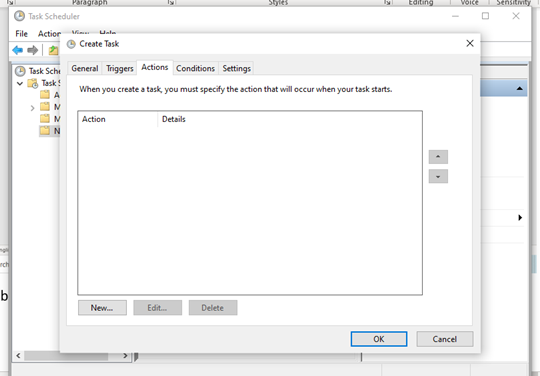The height and width of the screenshot is (376, 540).
Task: Select Task Scheduler root tree node
Action: tap(37, 71)
